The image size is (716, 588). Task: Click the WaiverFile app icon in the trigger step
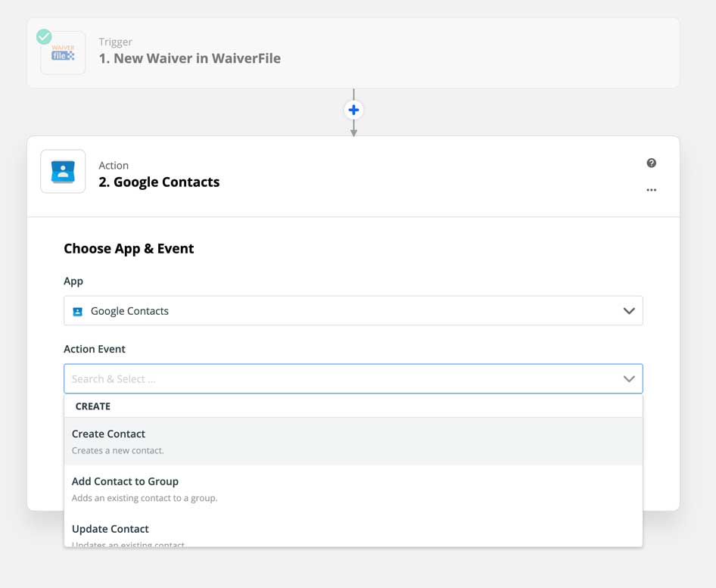63,51
